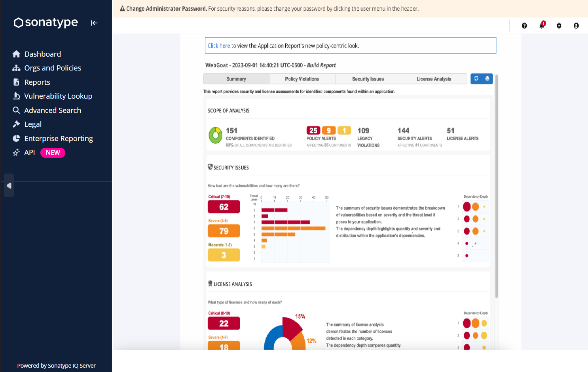Click the SECURITY ISSUES shield icon

pyautogui.click(x=210, y=167)
